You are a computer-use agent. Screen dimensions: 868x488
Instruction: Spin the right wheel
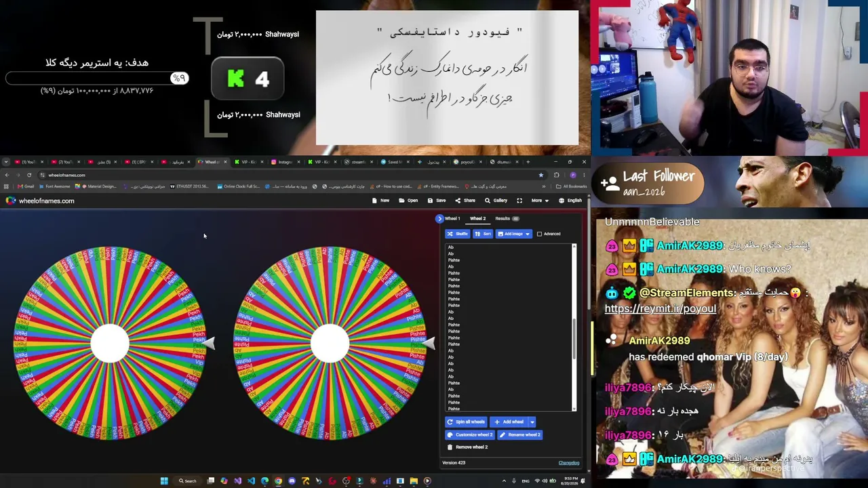point(330,344)
